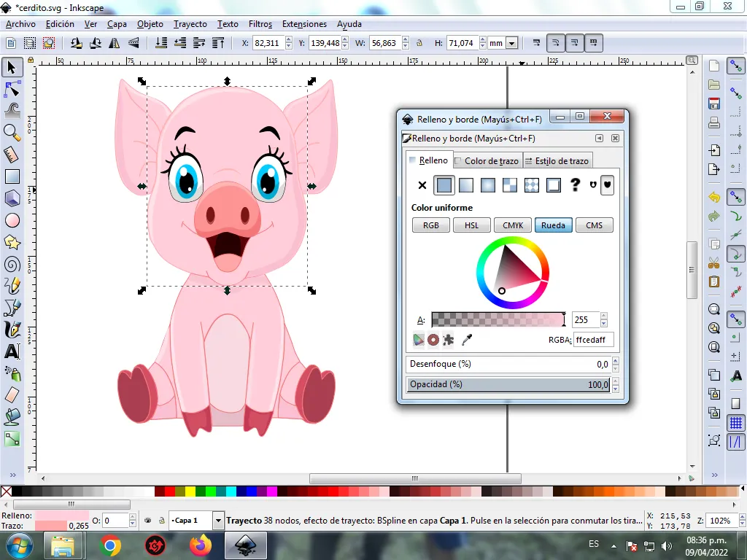This screenshot has width=747, height=560.
Task: Select the Bezier pen tool
Action: (x=12, y=308)
